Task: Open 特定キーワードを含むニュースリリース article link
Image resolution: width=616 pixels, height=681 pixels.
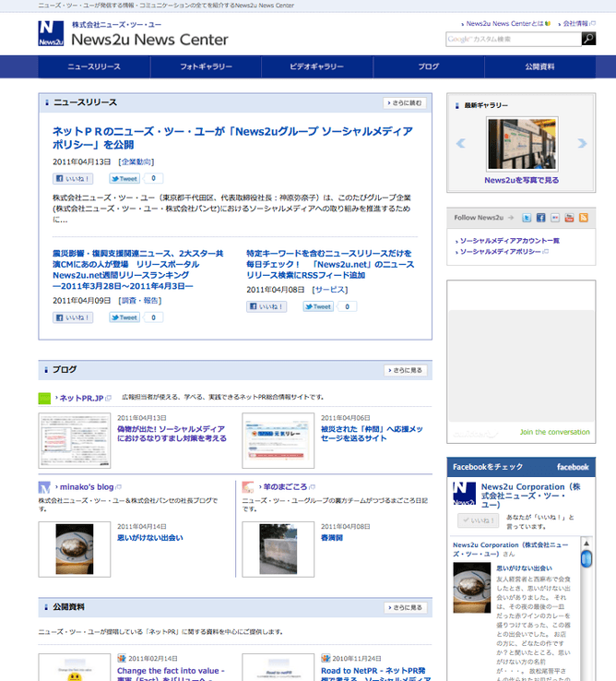Action: coord(330,264)
